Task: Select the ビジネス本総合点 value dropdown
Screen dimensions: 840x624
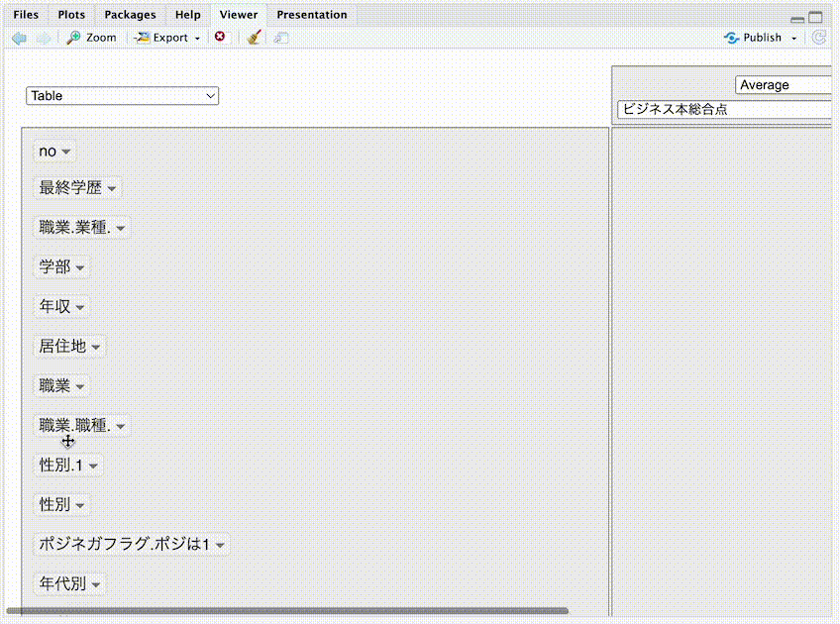Action: pyautogui.click(x=725, y=109)
